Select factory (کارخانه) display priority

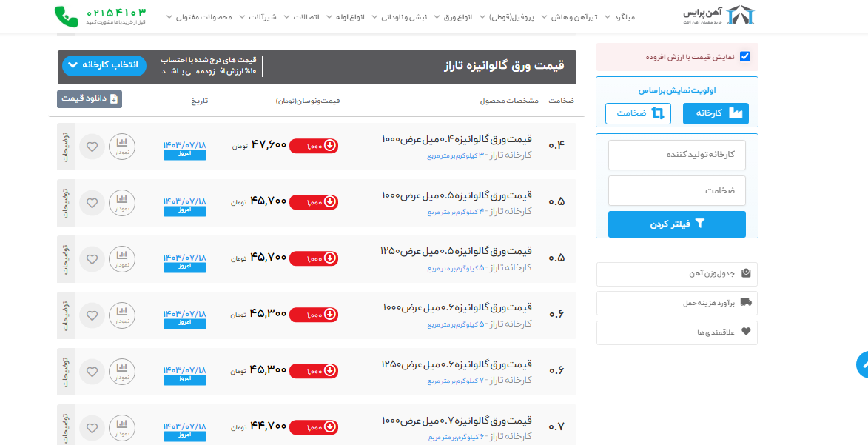pos(715,113)
